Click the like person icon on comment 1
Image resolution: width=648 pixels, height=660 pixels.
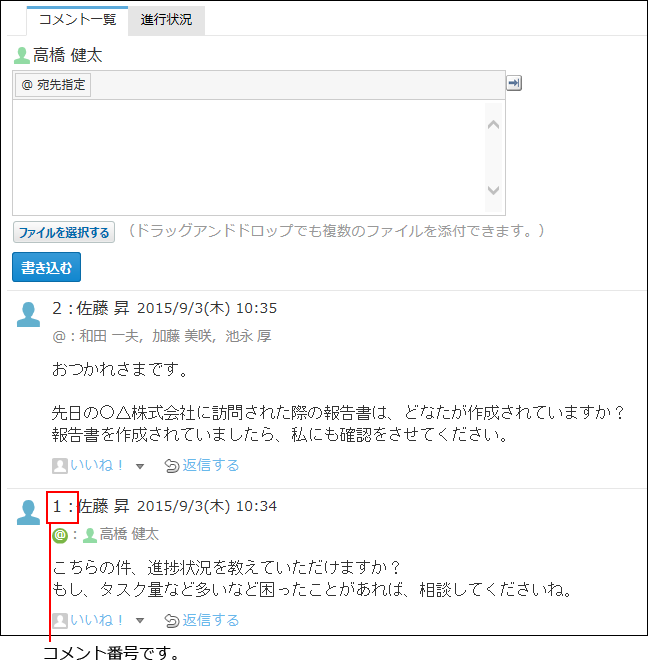coord(60,621)
